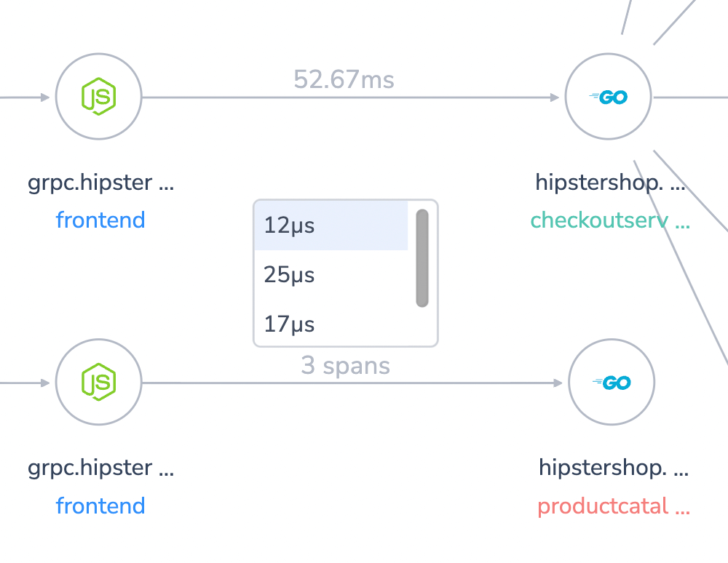
Task: Select the Go icon of the checkoutservice node
Action: pyautogui.click(x=608, y=97)
